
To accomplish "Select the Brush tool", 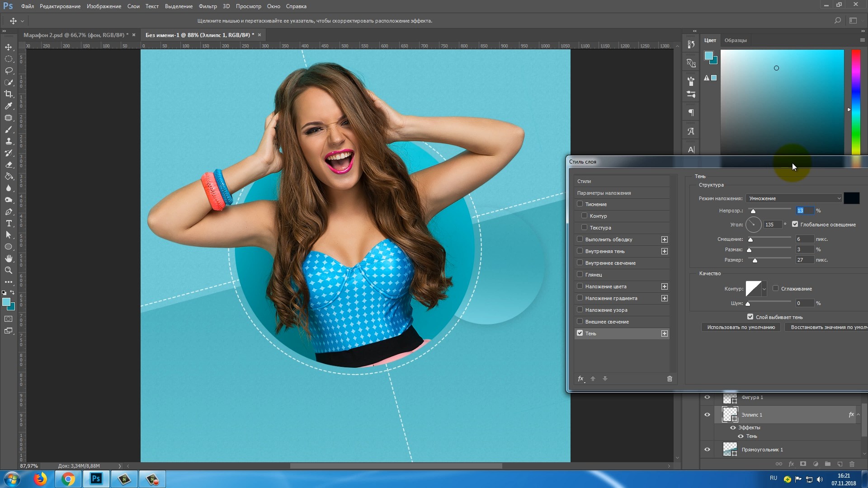I will 8,129.
